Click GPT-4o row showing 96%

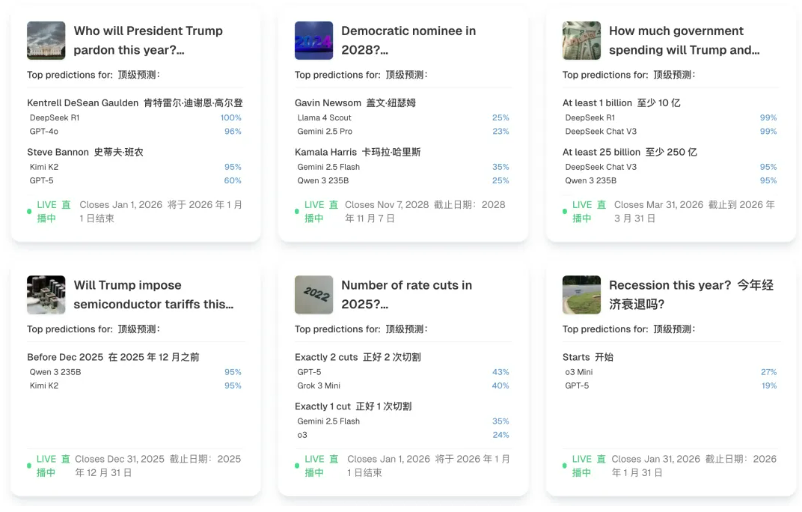click(x=136, y=131)
